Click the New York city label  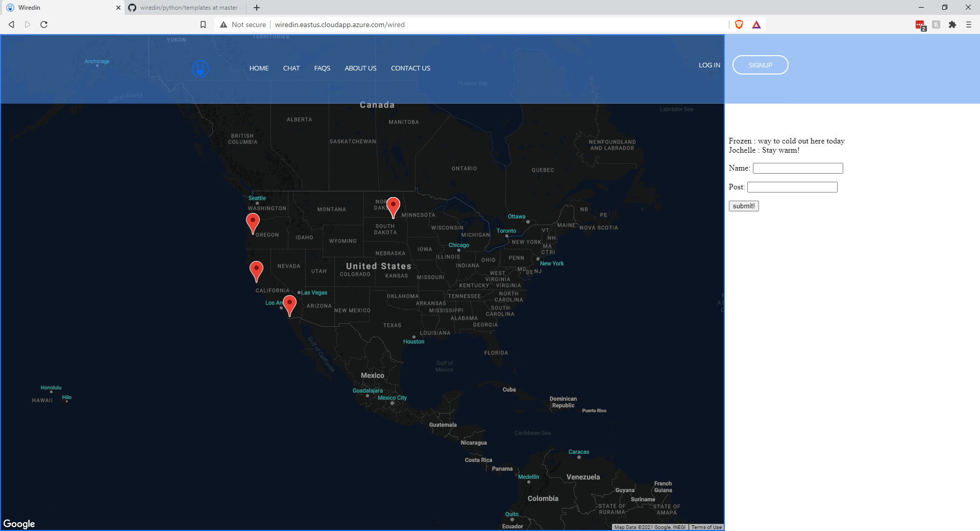(x=552, y=263)
